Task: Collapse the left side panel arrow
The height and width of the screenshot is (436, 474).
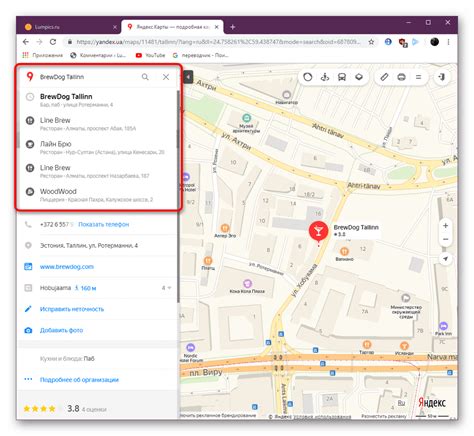Action: [x=188, y=77]
